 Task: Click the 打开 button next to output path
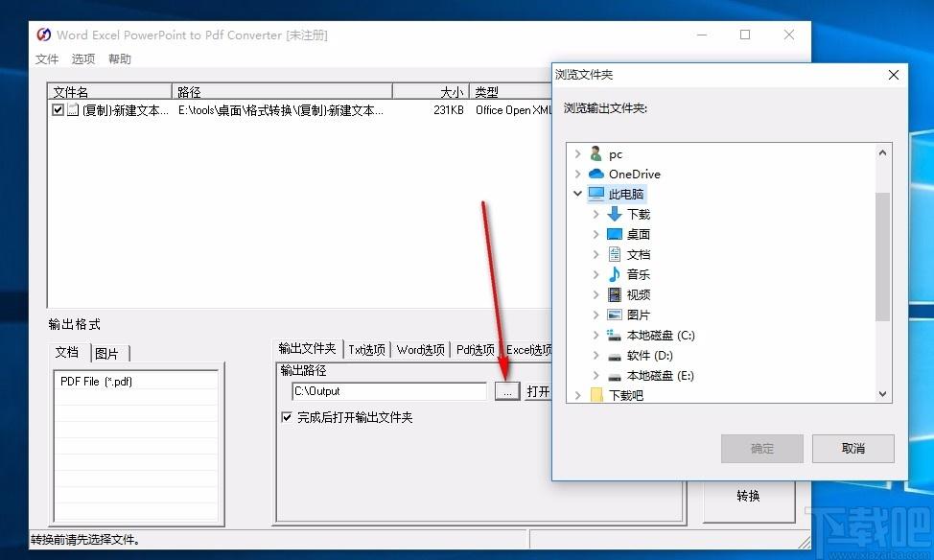point(537,391)
